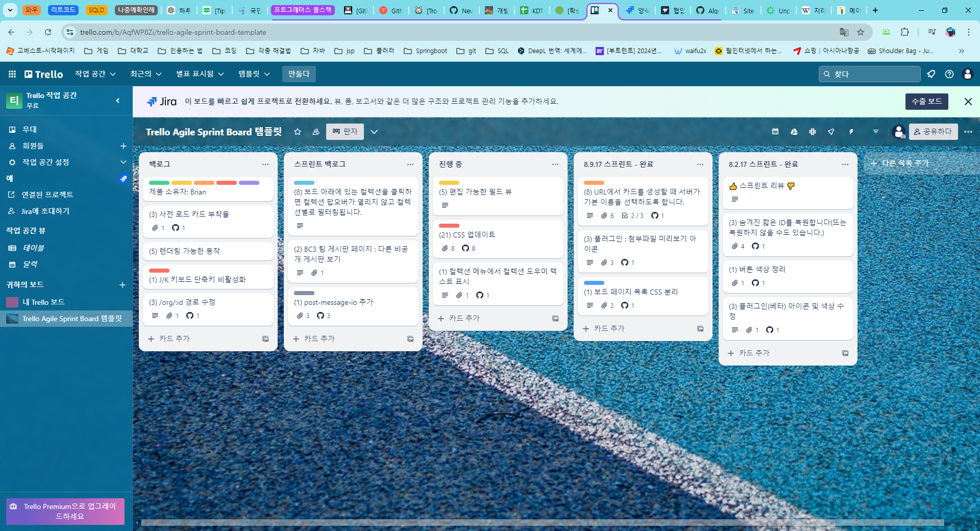Select 회원들 in the sidebar
980x531 pixels.
tap(33, 146)
